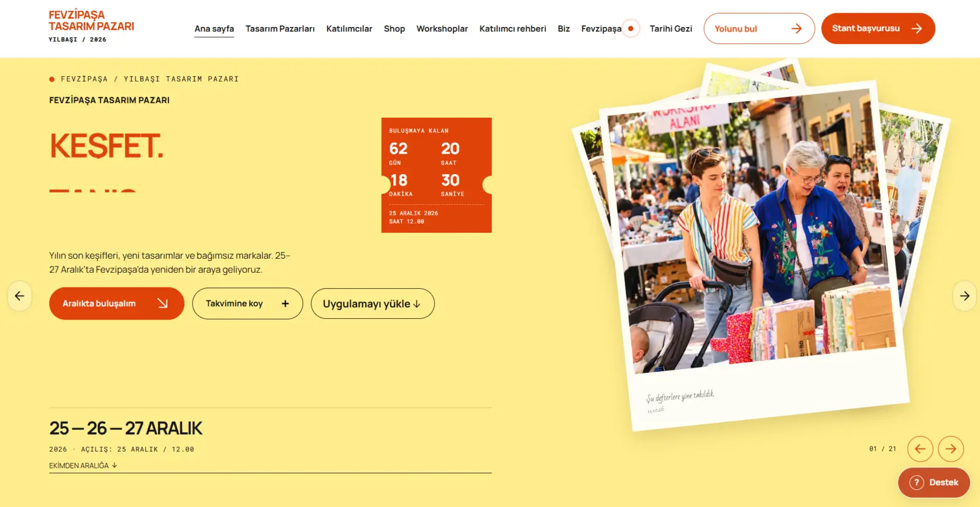980x507 pixels.
Task: Click the diagonal arrow icon in Aralıkta buluşalım
Action: tap(162, 303)
